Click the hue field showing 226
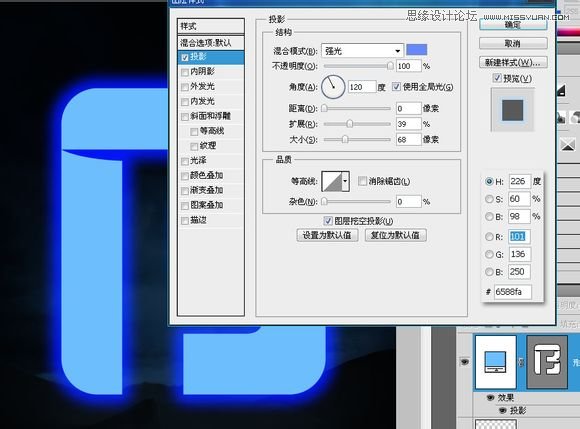 coord(520,181)
